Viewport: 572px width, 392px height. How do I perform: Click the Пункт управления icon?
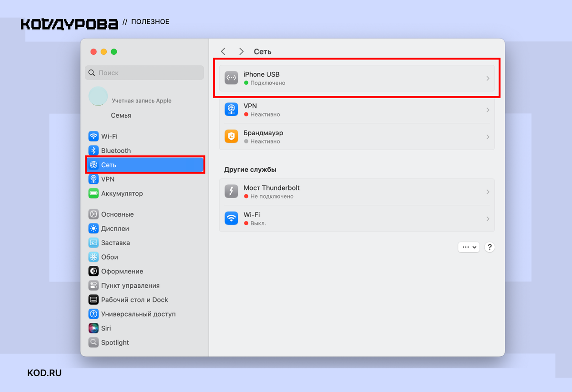click(x=93, y=286)
